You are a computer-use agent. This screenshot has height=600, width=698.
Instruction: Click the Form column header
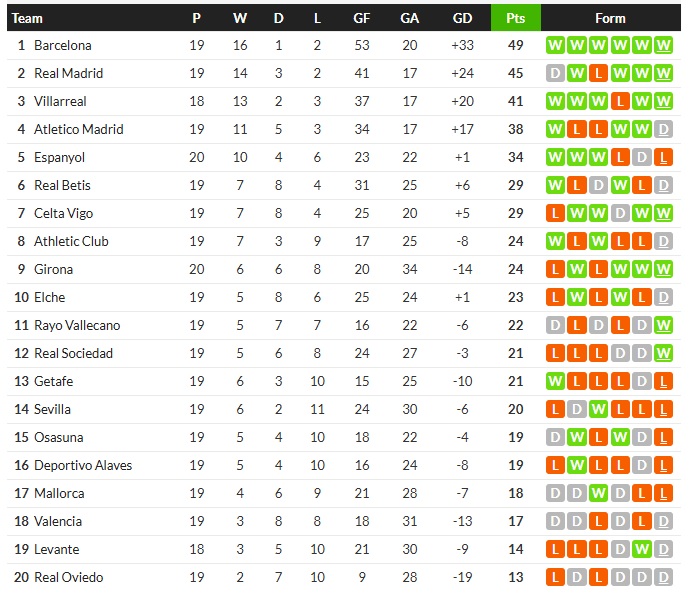(610, 18)
